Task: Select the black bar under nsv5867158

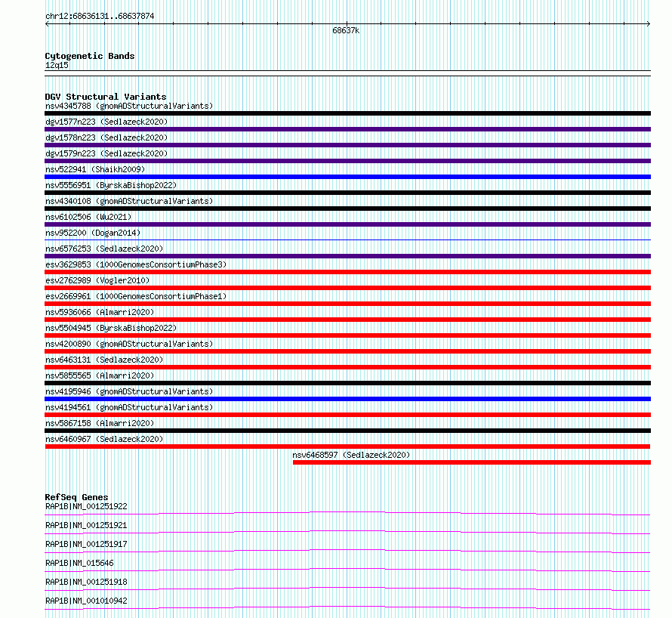Action: pyautogui.click(x=347, y=431)
